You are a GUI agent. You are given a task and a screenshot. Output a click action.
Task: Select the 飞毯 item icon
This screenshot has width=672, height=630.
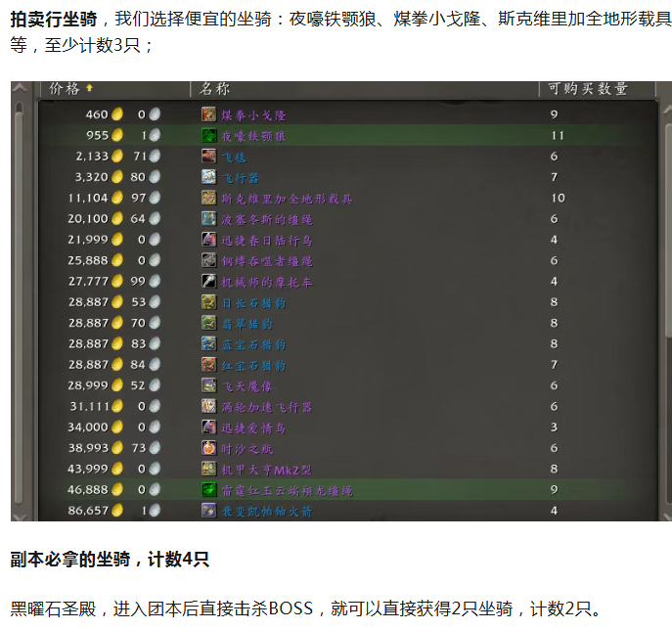(208, 157)
